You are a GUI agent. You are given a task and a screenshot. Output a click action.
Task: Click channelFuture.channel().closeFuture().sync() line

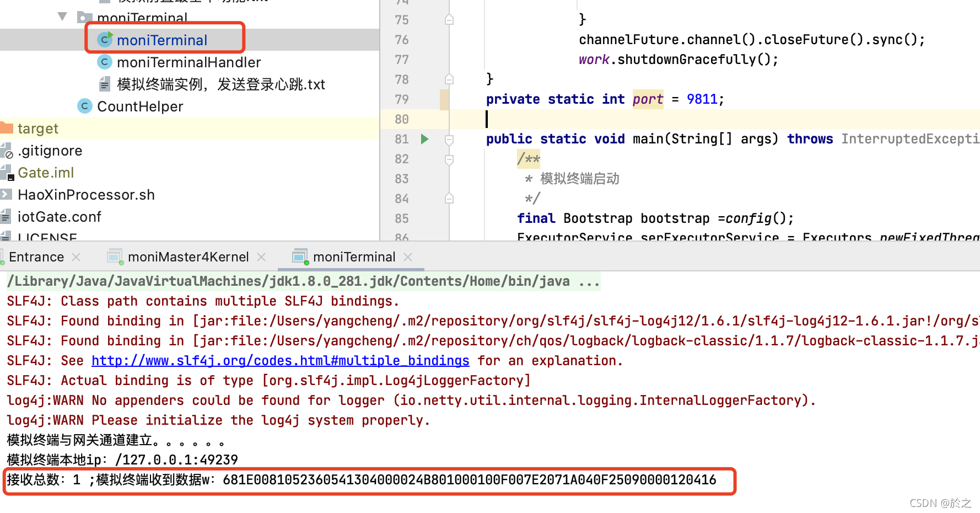(x=752, y=40)
